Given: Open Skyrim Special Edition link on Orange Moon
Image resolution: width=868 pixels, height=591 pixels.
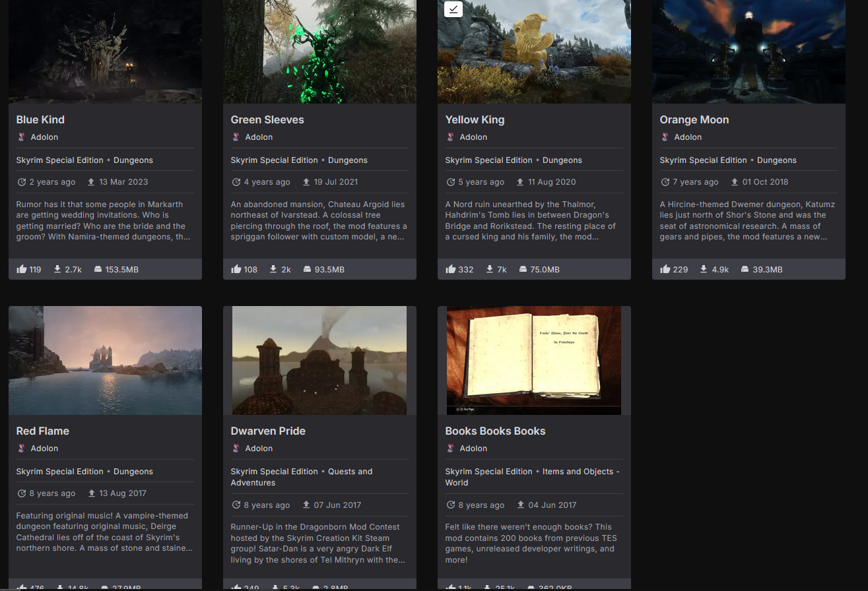Looking at the screenshot, I should tap(703, 160).
